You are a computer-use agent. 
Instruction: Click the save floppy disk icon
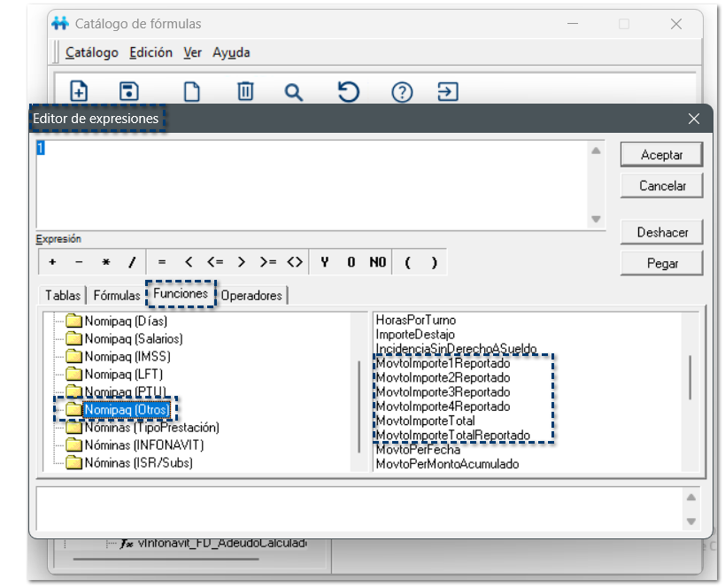[x=129, y=91]
